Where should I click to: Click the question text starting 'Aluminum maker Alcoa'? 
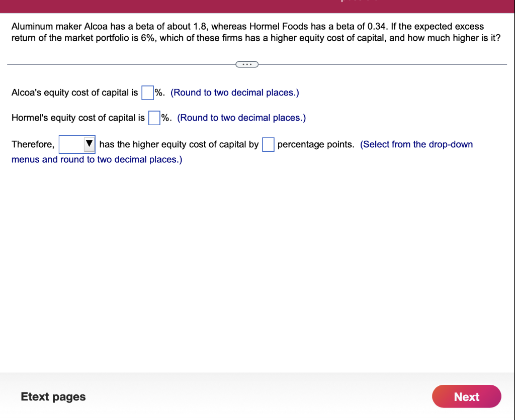pyautogui.click(x=256, y=32)
